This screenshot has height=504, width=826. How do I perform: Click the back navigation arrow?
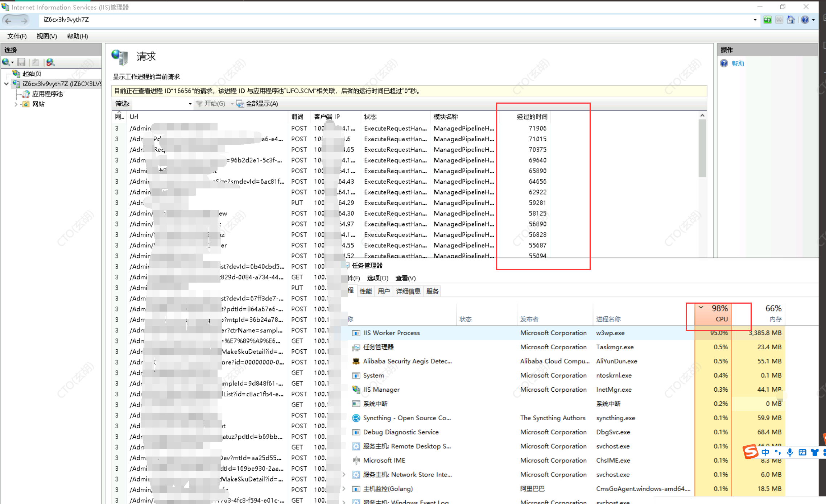pyautogui.click(x=9, y=21)
